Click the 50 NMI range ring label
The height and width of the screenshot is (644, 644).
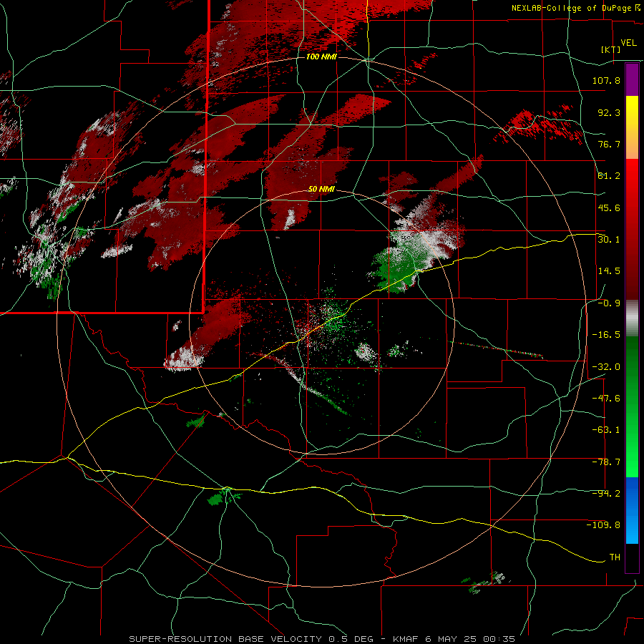(x=321, y=189)
